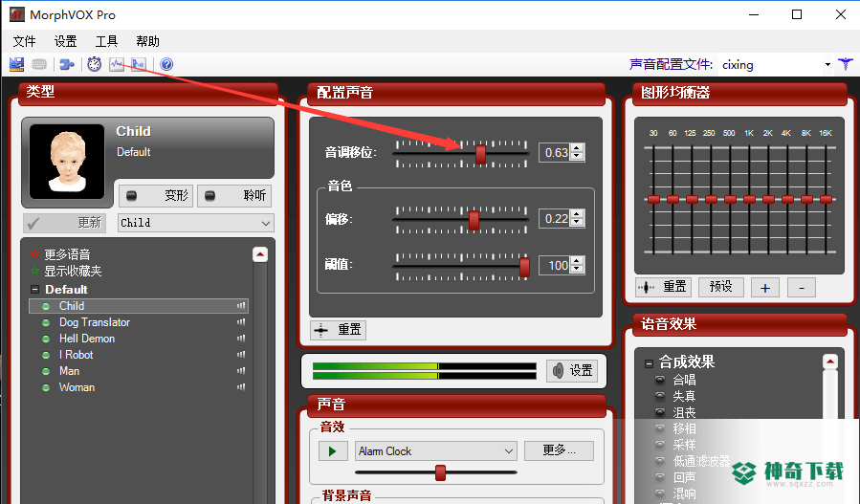The image size is (860, 504).
Task: Click the waveform toolbar icon
Action: [x=117, y=65]
